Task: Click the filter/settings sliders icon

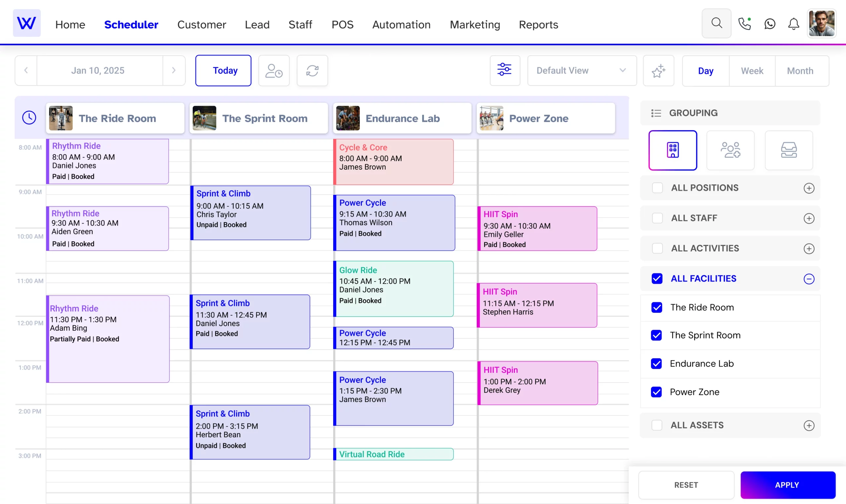Action: pyautogui.click(x=505, y=70)
